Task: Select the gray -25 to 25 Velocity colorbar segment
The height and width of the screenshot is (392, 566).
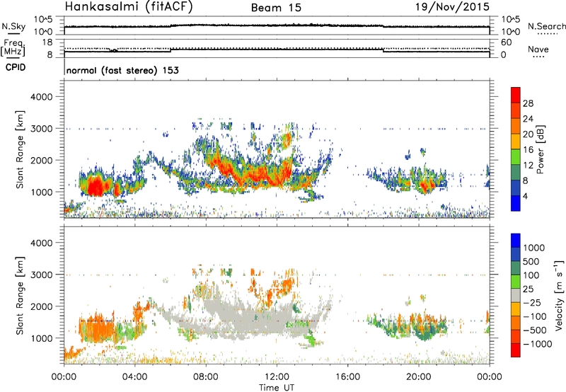Action: [516, 295]
